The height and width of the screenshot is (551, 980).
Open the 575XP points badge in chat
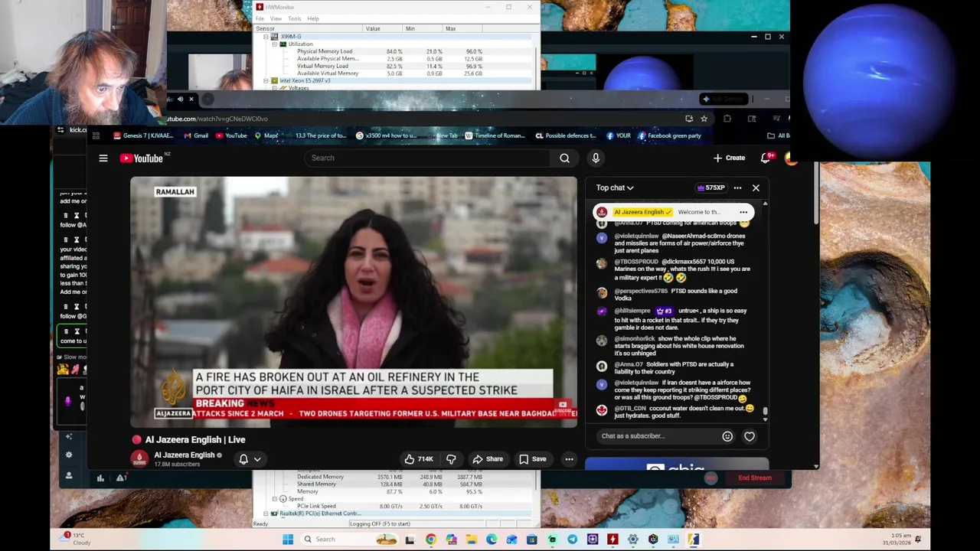(710, 187)
